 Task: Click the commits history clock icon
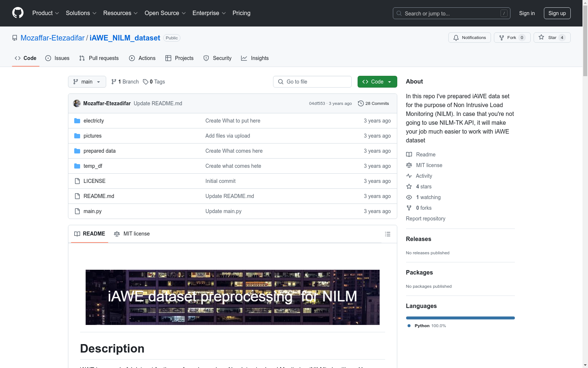(x=361, y=103)
